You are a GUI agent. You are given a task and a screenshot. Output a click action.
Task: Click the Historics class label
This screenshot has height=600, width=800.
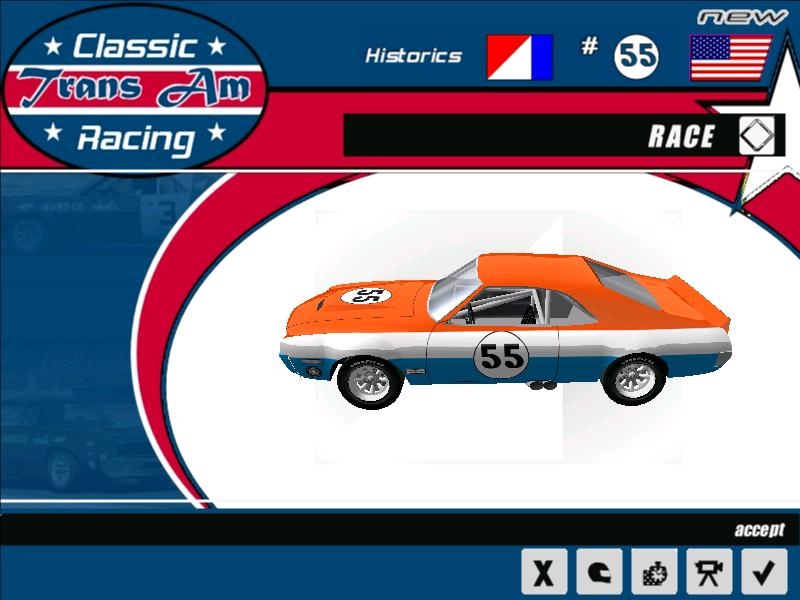click(413, 56)
